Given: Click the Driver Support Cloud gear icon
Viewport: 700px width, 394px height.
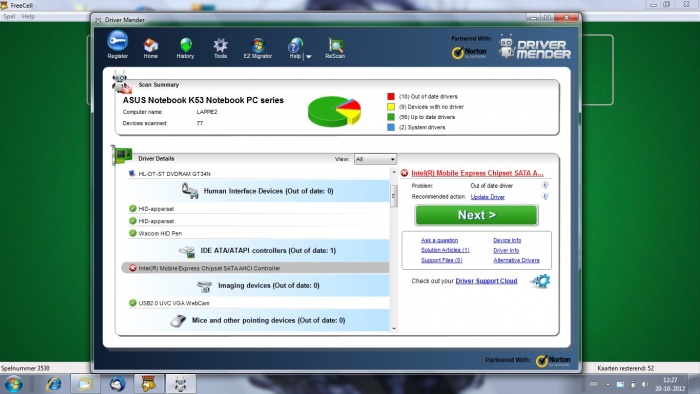Looking at the screenshot, I should click(540, 281).
